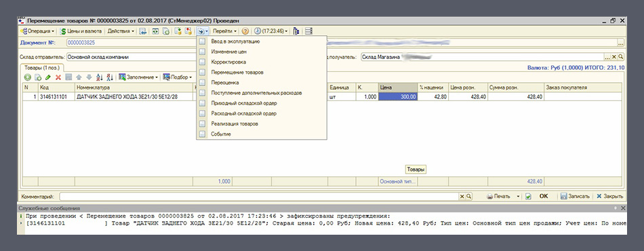Click the Документ № input field
Viewport: 644px width, 251px height.
click(132, 42)
